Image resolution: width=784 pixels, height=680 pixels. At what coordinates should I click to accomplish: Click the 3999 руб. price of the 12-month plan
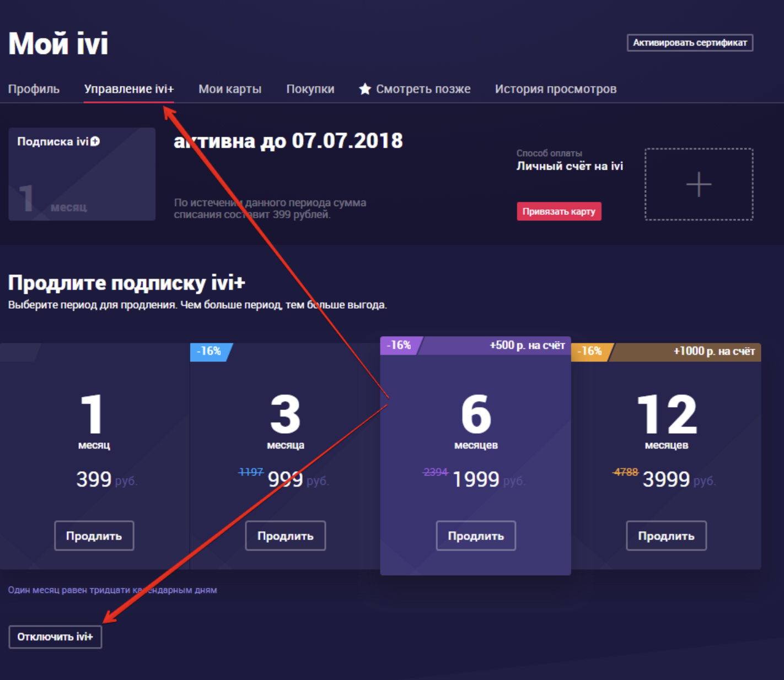coord(679,479)
